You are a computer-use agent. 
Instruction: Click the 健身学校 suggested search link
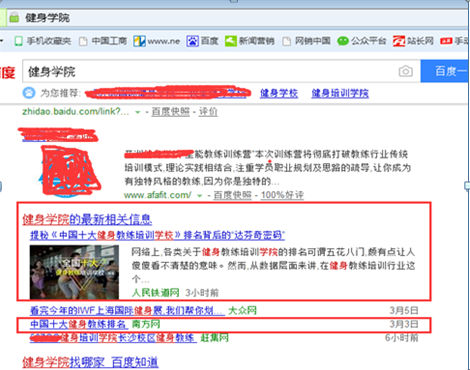(x=279, y=93)
